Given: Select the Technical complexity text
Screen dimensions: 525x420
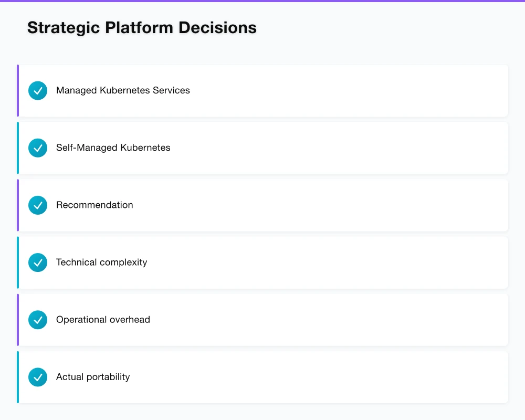Looking at the screenshot, I should click(x=101, y=262).
